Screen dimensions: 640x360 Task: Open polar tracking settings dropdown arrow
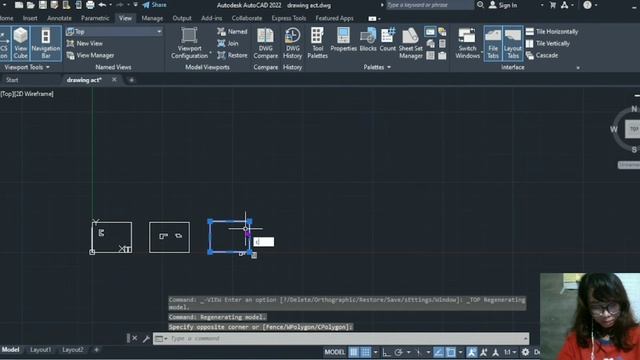[x=408, y=352]
